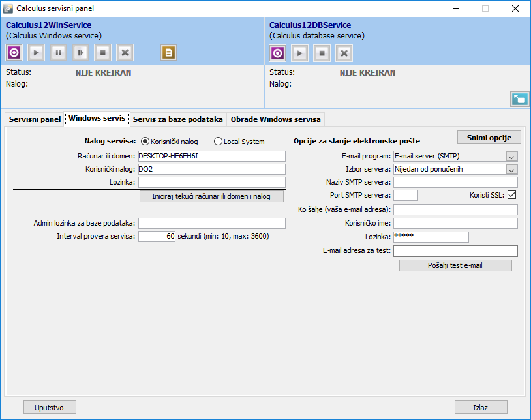Open the Servis za baze podataka tab
Image resolution: width=531 pixels, height=420 pixels.
pyautogui.click(x=178, y=119)
